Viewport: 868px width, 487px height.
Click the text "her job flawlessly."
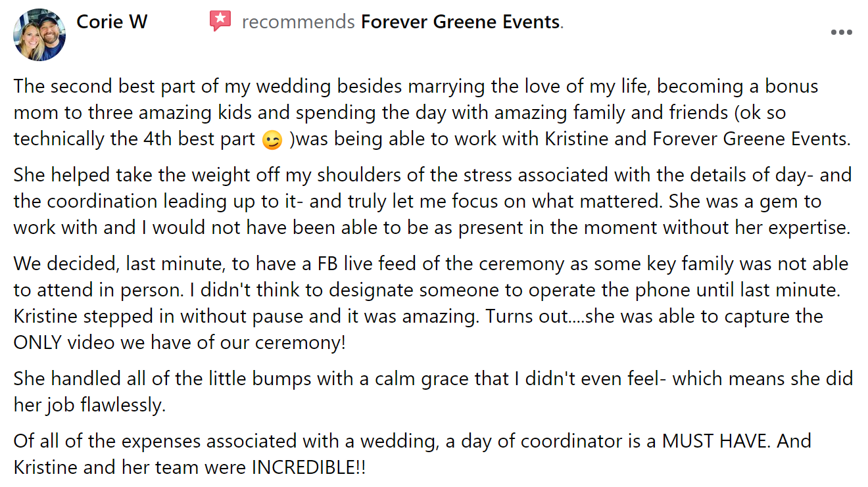(89, 406)
